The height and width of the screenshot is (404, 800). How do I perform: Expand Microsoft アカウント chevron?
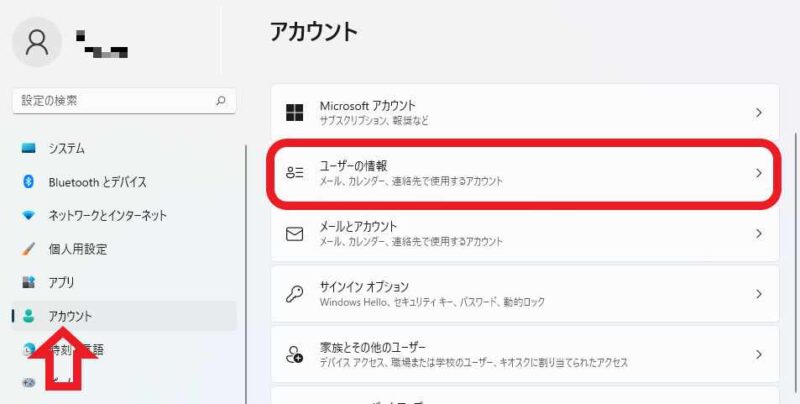(759, 113)
